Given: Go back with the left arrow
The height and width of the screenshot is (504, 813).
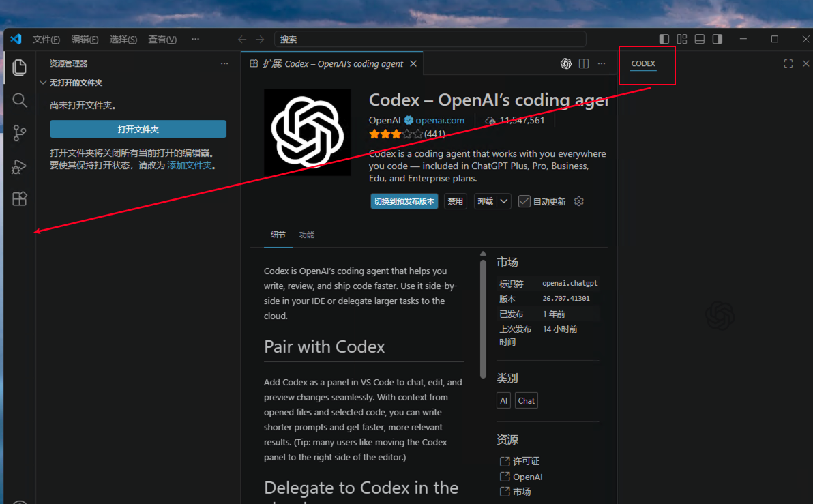Looking at the screenshot, I should [242, 40].
